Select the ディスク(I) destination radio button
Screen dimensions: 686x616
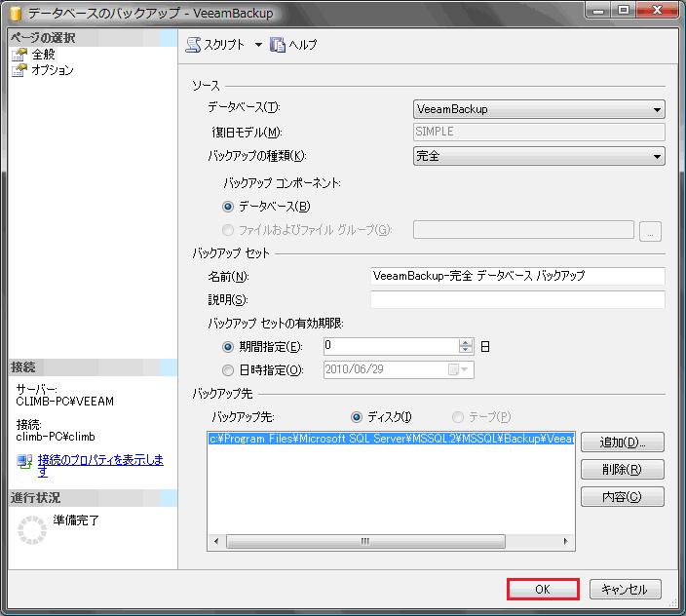click(357, 417)
